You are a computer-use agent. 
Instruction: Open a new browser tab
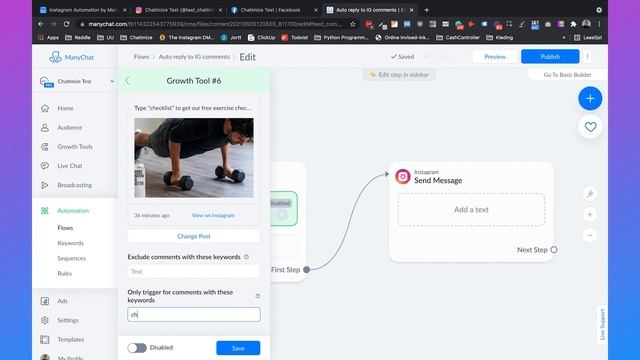[x=427, y=10]
